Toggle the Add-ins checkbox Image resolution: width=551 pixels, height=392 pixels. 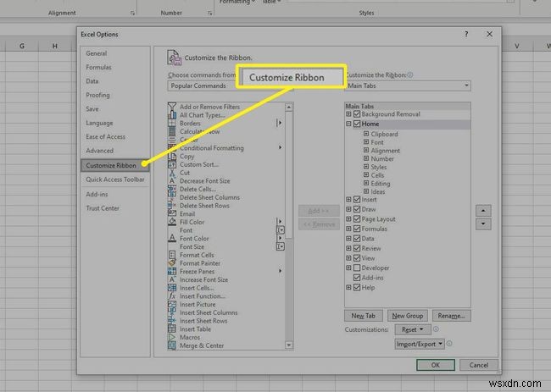(357, 278)
